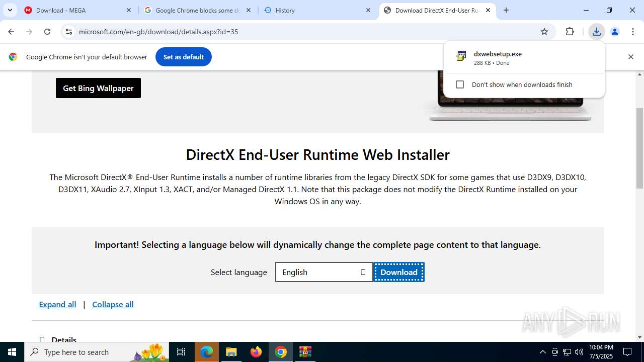This screenshot has width=644, height=362.
Task: Set Chrome as default browser
Action: 184,57
